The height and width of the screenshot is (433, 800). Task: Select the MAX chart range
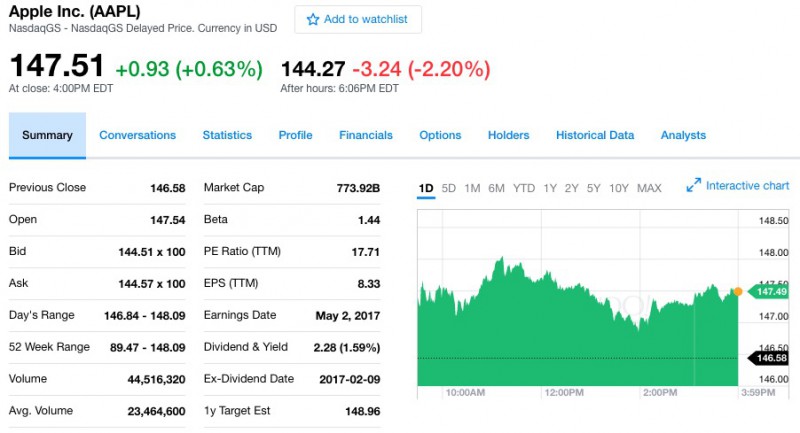pos(649,188)
